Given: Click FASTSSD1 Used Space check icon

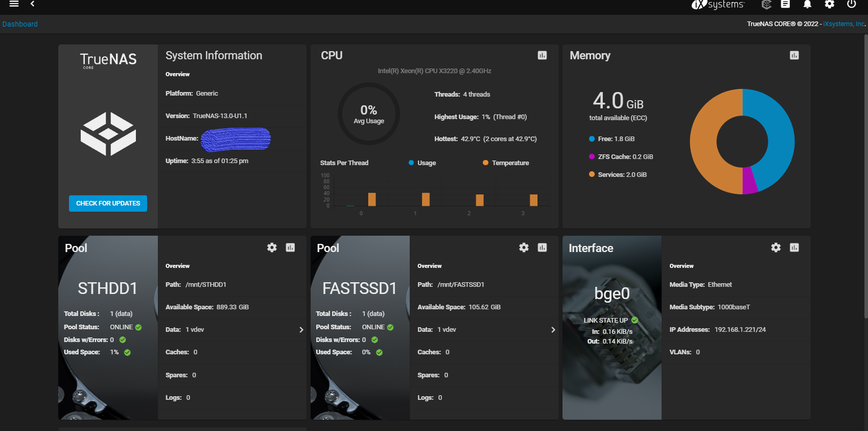Looking at the screenshot, I should [x=379, y=352].
